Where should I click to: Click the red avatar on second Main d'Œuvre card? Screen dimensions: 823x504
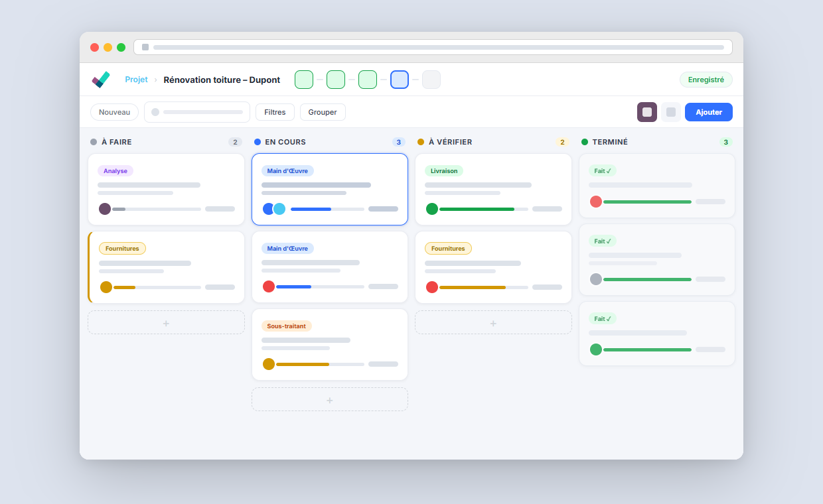point(269,286)
